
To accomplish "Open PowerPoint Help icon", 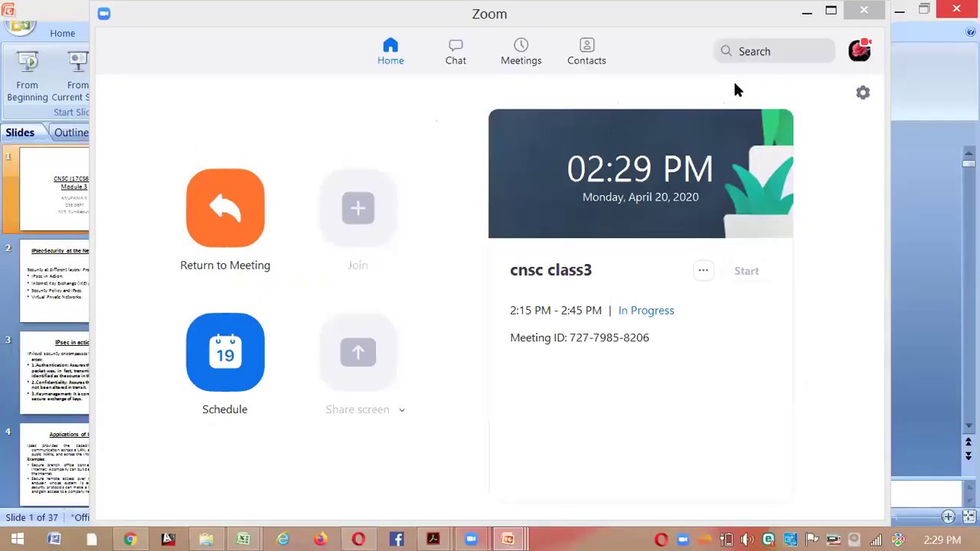I will coord(971,32).
